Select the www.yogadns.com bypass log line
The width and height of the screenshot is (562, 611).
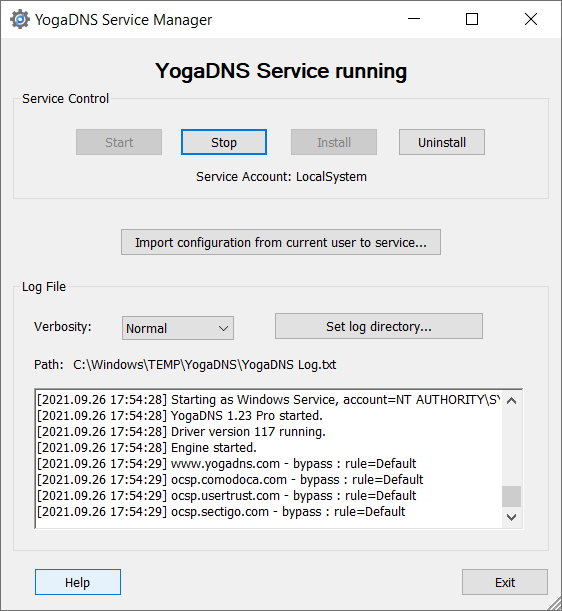(226, 464)
